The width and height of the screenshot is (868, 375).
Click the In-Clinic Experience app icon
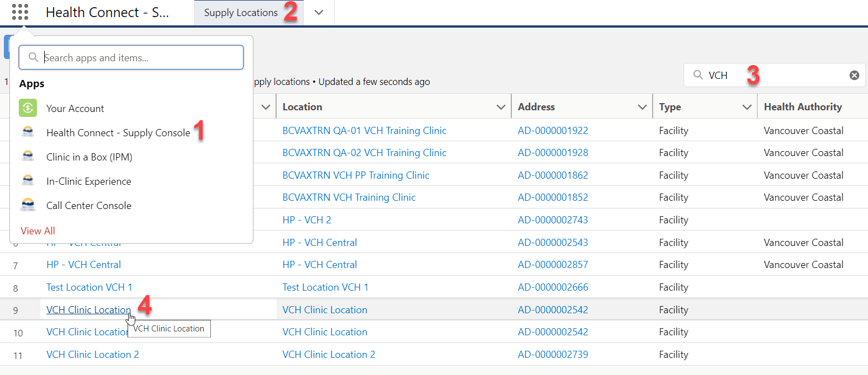point(28,181)
